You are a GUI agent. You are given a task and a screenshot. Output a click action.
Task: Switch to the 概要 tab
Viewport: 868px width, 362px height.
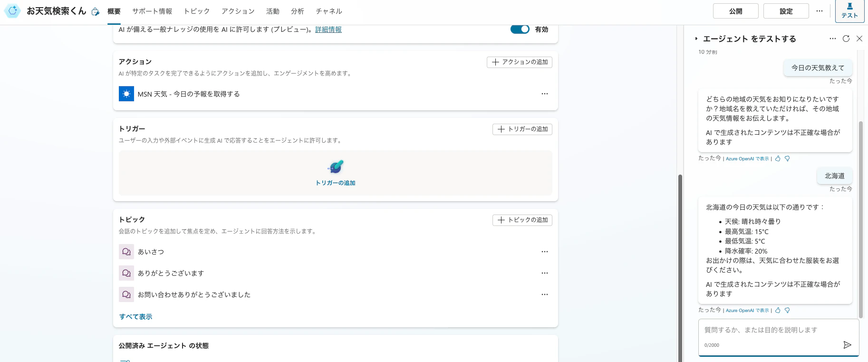(x=114, y=11)
